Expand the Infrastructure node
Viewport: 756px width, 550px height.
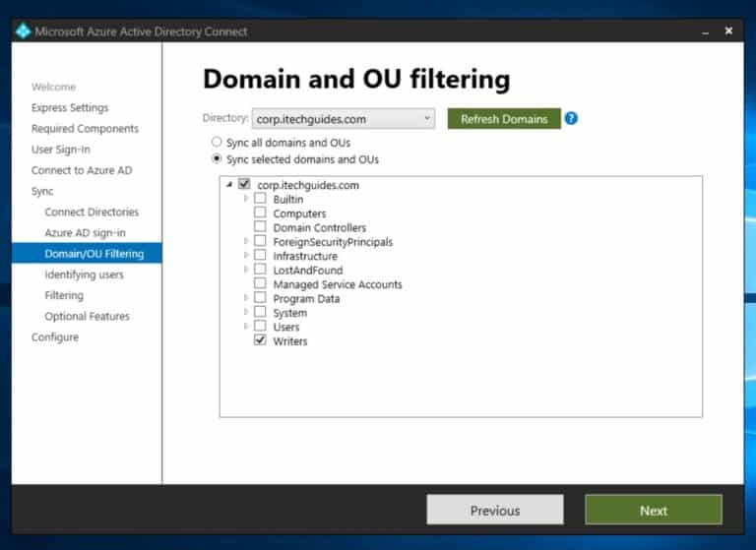click(246, 256)
